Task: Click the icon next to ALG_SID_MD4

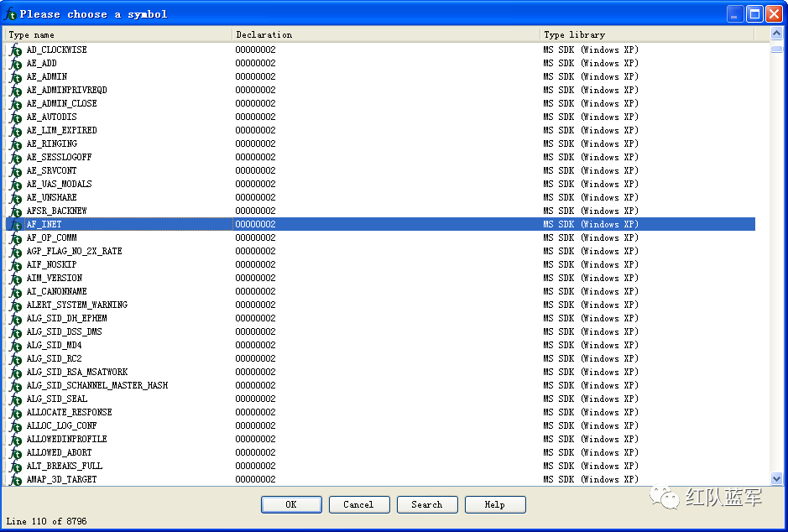Action: 16,346
